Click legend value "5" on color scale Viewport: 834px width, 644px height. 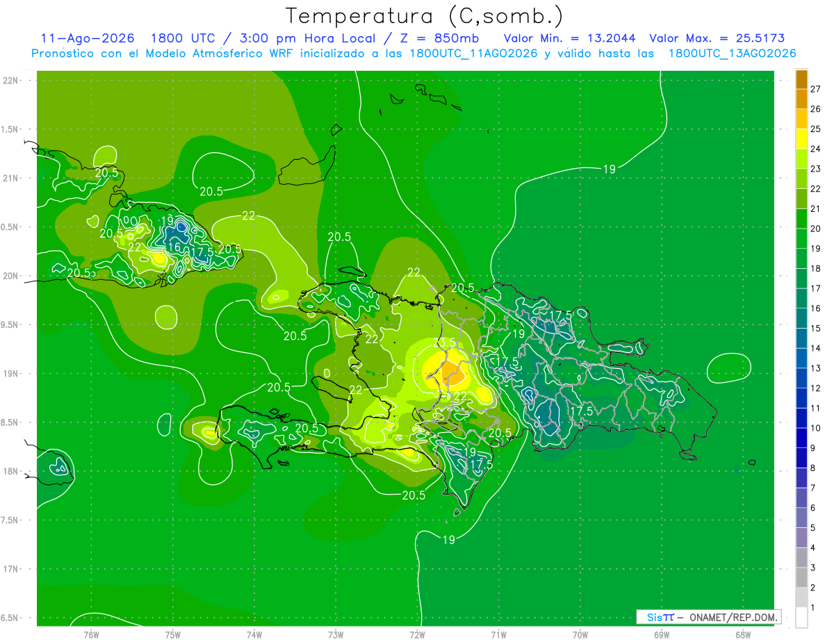pyautogui.click(x=813, y=528)
